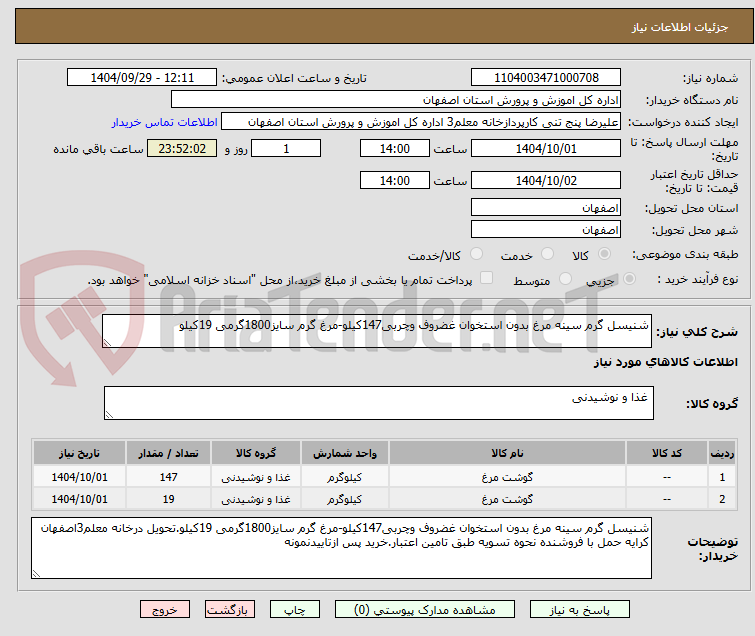Click the اطلاعات کالاهای مورد نیاز heading
755x636 pixels.
pyautogui.click(x=665, y=362)
